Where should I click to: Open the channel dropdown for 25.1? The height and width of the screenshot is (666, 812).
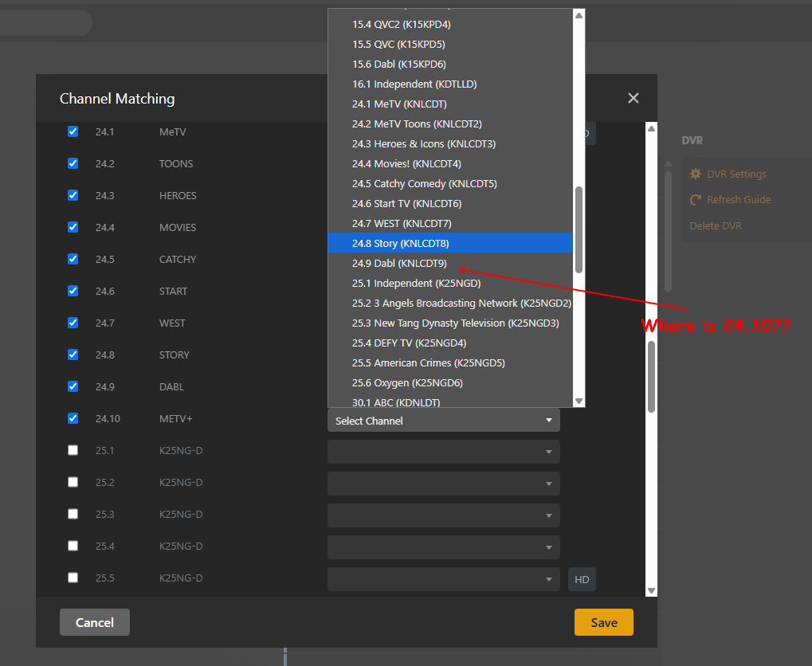(444, 452)
